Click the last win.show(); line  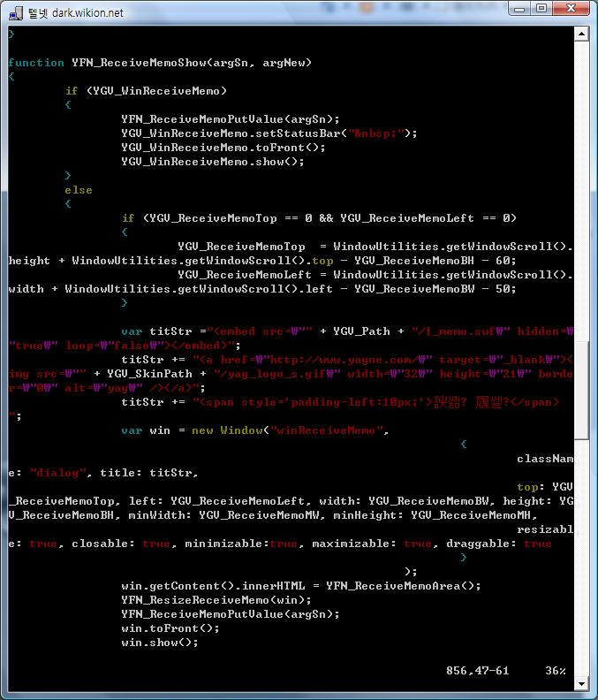pyautogui.click(x=159, y=643)
